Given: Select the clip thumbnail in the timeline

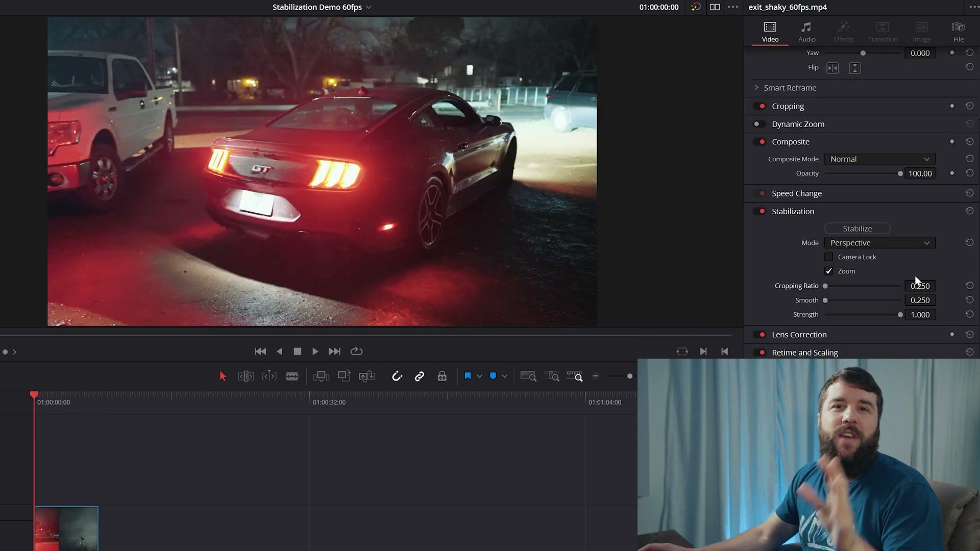Looking at the screenshot, I should tap(66, 529).
